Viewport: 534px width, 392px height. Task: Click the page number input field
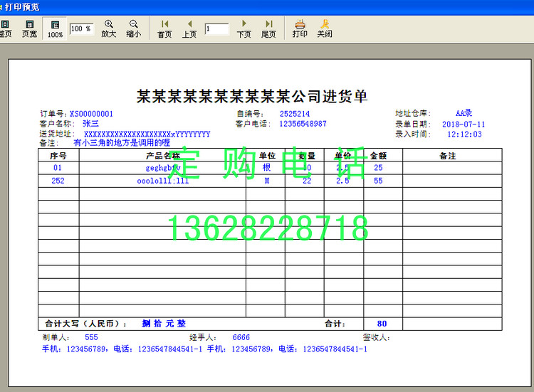coord(216,29)
